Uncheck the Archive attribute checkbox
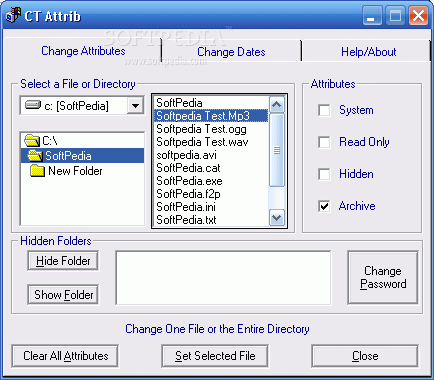 [324, 206]
